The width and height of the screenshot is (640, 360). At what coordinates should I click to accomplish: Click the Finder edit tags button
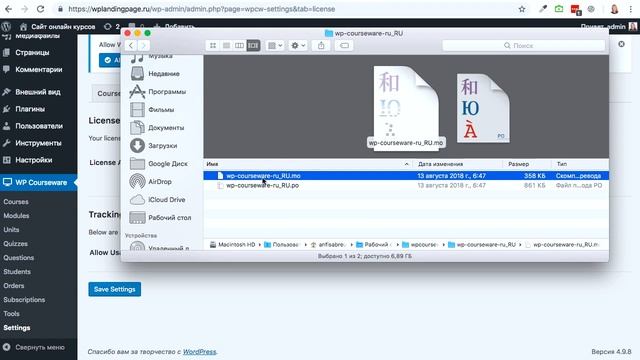pos(344,45)
